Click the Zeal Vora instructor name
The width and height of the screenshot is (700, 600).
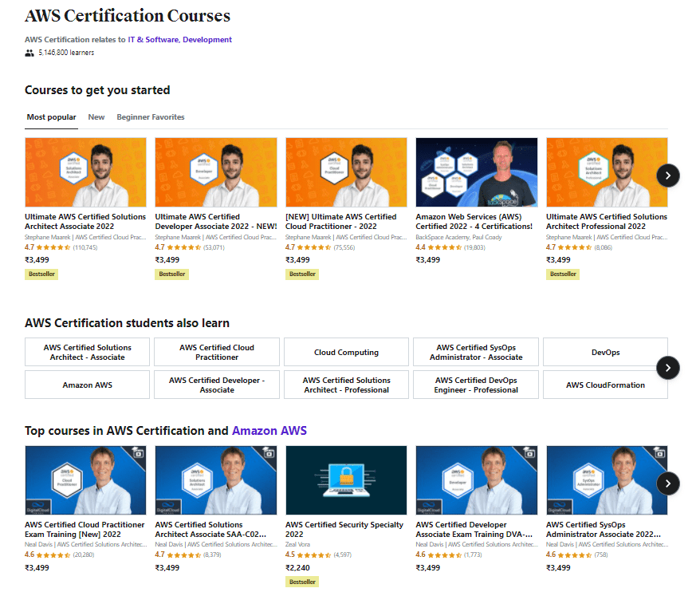tap(297, 545)
